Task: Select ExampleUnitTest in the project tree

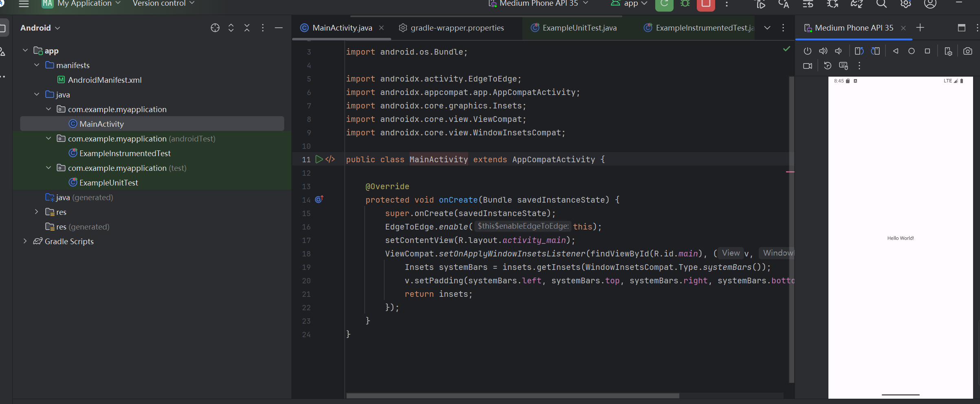Action: 109,183
